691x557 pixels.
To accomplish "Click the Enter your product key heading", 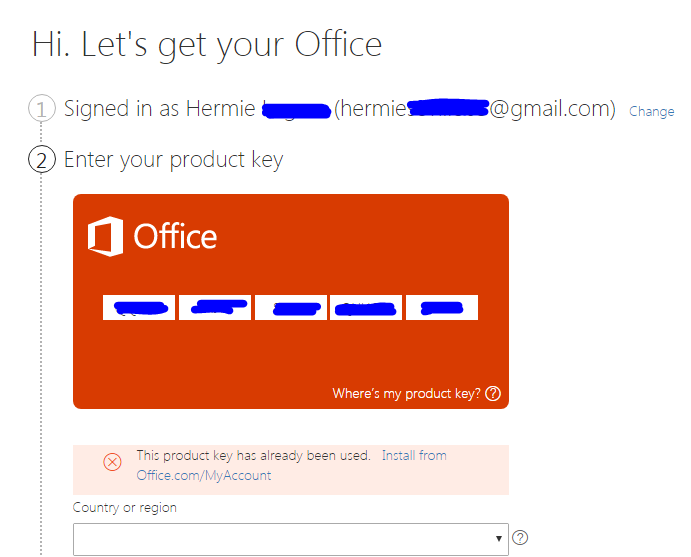I will (174, 160).
